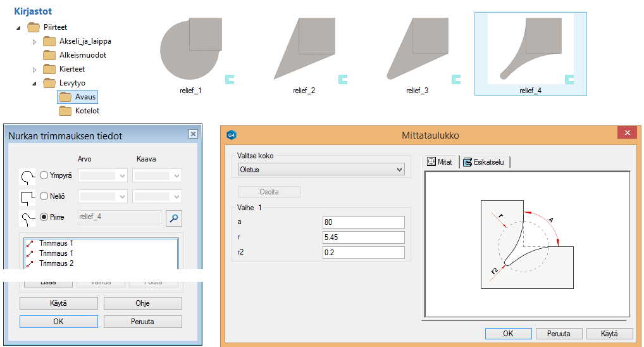Click the magnifier browse icon beside relief_4 field
This screenshot has height=347, width=644.
point(173,218)
